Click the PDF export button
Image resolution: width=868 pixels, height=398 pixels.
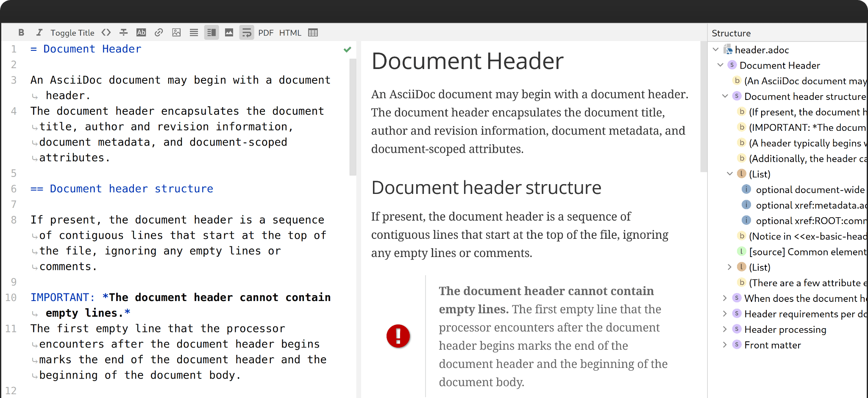(x=266, y=33)
